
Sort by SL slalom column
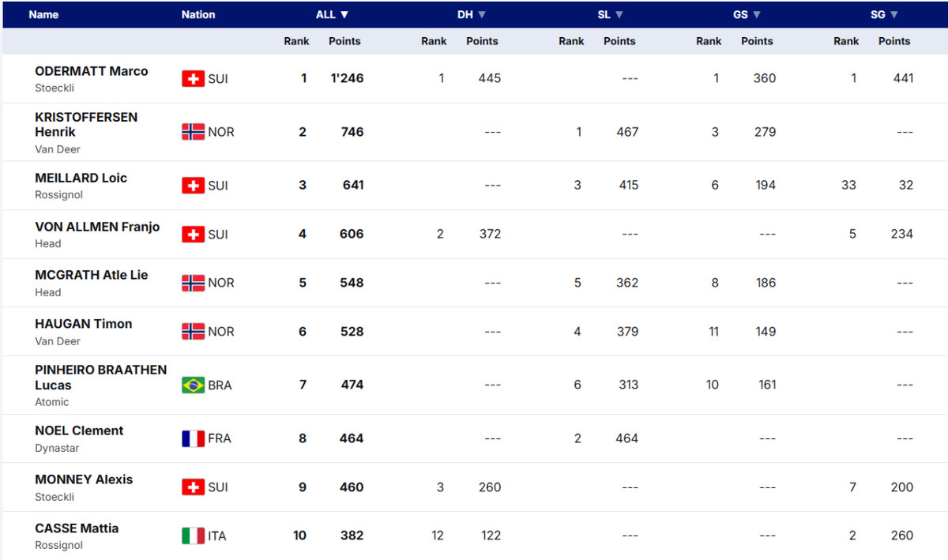click(609, 14)
